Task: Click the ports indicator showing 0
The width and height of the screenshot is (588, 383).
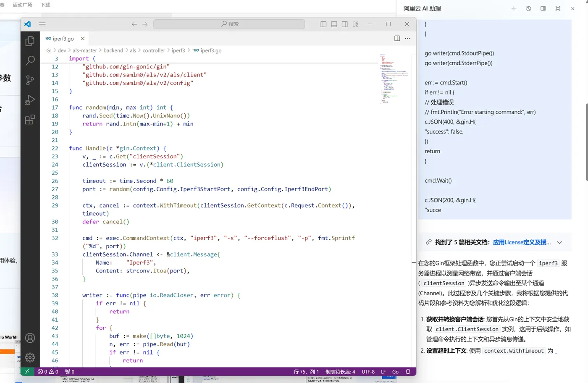Action: 70,372
